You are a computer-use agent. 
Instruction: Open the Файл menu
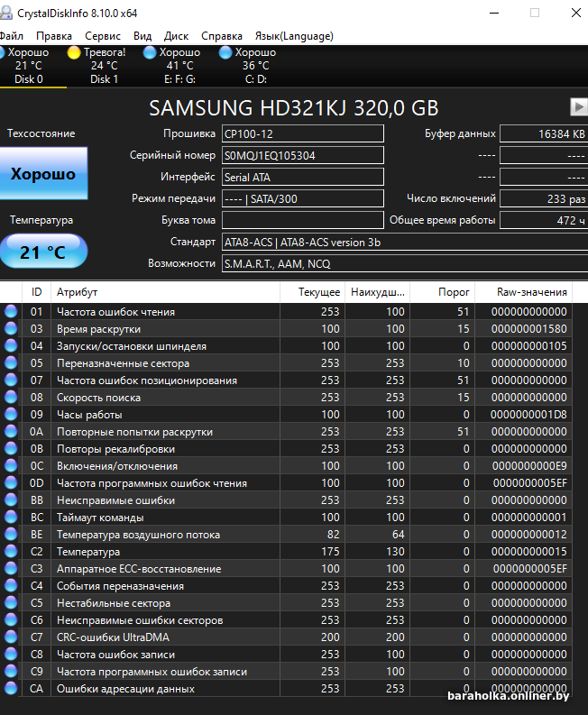[11, 36]
